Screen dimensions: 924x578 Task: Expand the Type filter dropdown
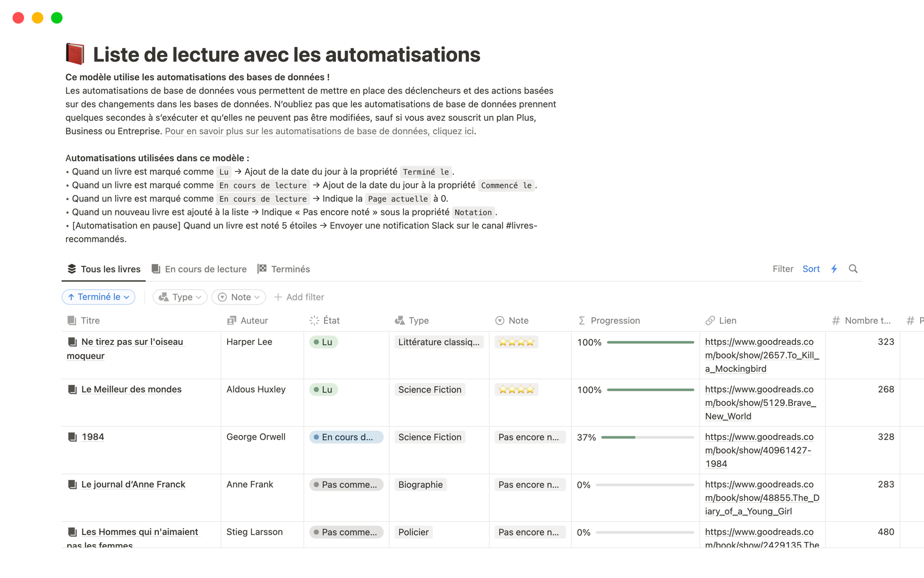point(180,297)
